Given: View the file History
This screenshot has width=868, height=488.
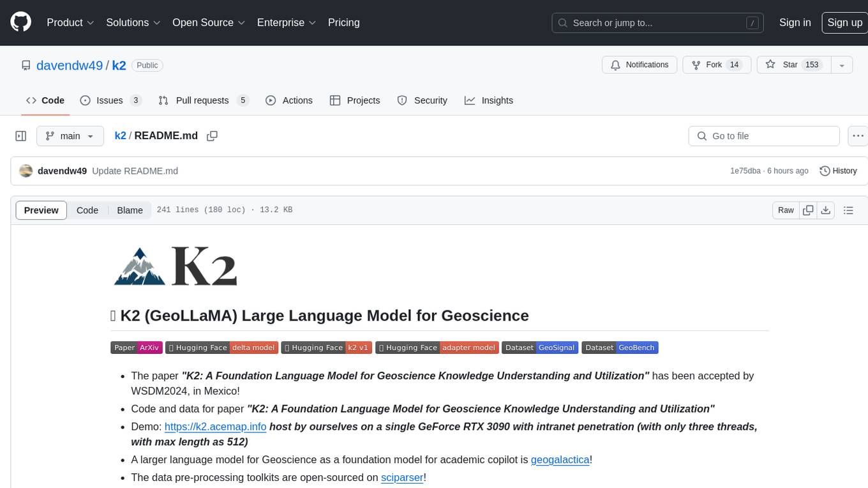Looking at the screenshot, I should 838,171.
